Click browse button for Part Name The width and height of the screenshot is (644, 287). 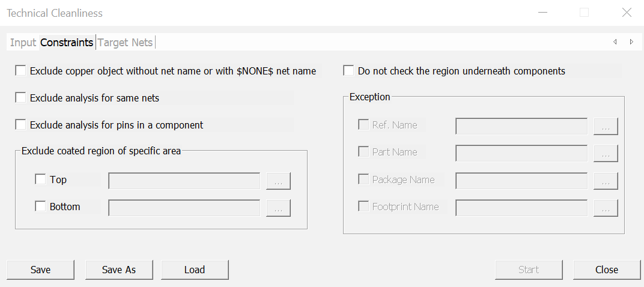point(606,153)
